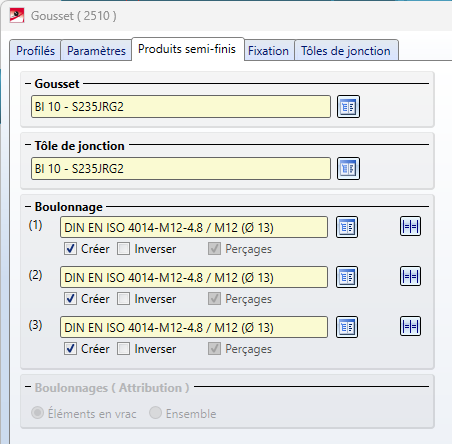Click bolt spacing icon for row (2)

tap(410, 276)
